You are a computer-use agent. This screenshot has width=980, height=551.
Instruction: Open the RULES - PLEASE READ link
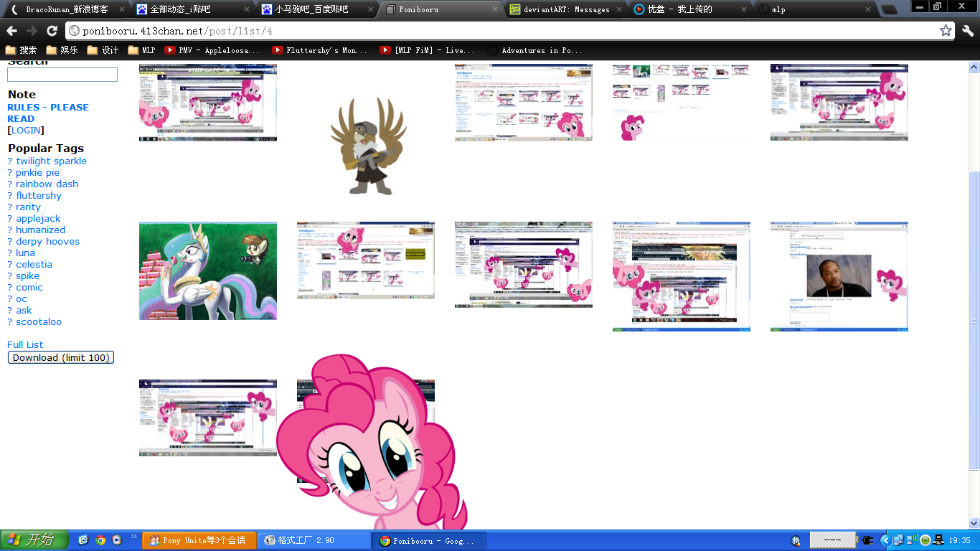click(x=48, y=113)
